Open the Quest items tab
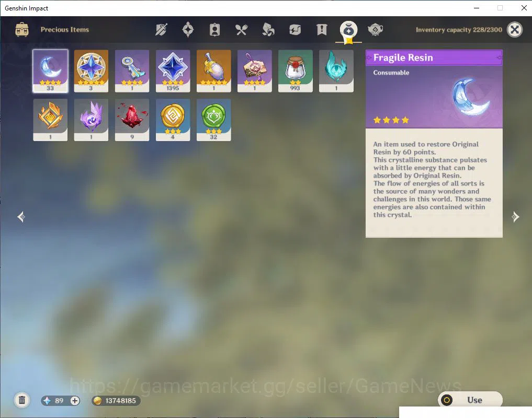 322,30
